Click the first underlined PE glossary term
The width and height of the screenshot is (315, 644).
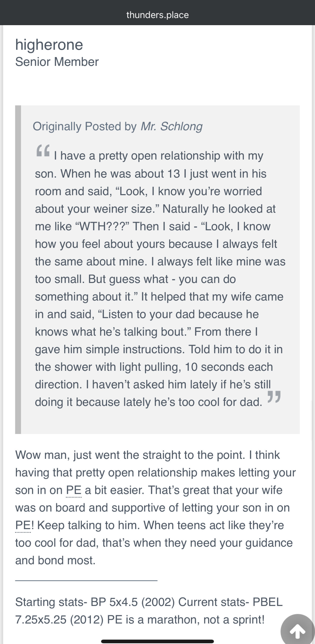point(74,490)
